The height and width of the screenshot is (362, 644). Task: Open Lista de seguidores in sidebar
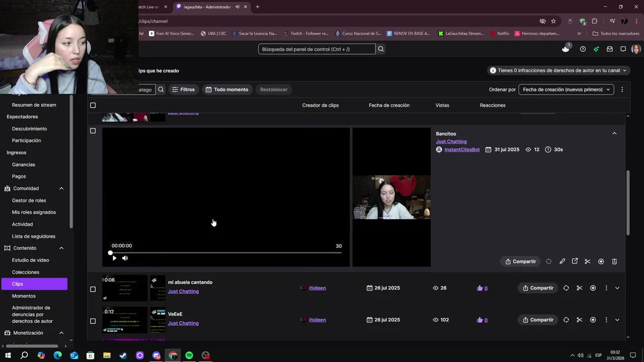(34, 236)
